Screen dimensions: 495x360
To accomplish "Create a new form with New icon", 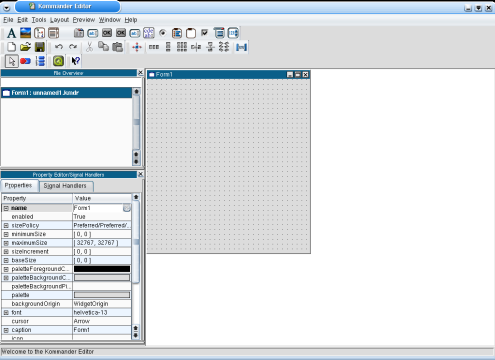I will pyautogui.click(x=11, y=47).
